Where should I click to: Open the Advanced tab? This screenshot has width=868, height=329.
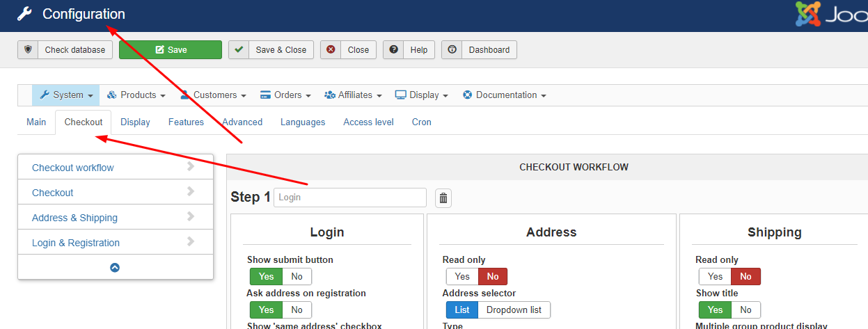point(242,122)
